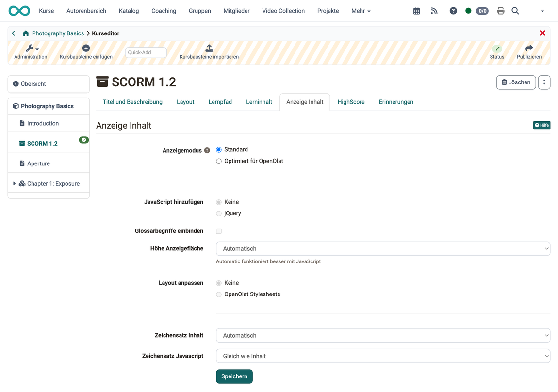558x392 pixels.
Task: Open Coaching in the top navigation
Action: point(164,11)
